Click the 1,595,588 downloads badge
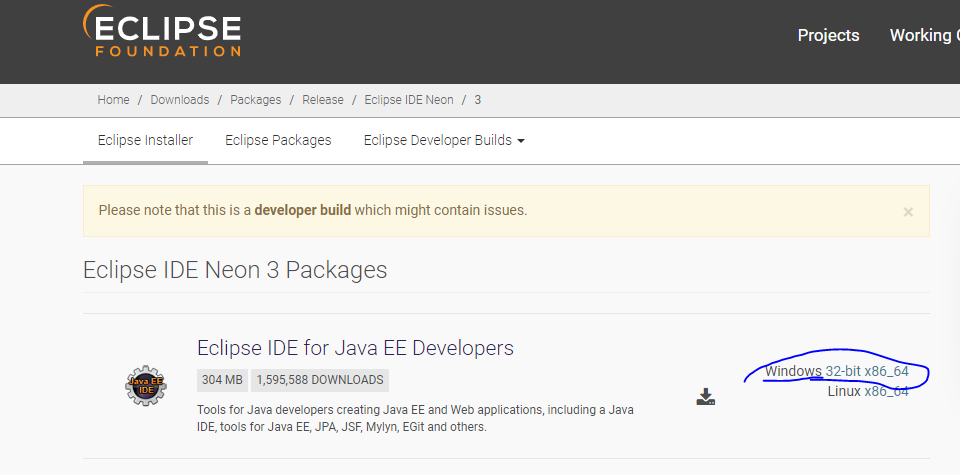The width and height of the screenshot is (960, 475). pos(320,380)
